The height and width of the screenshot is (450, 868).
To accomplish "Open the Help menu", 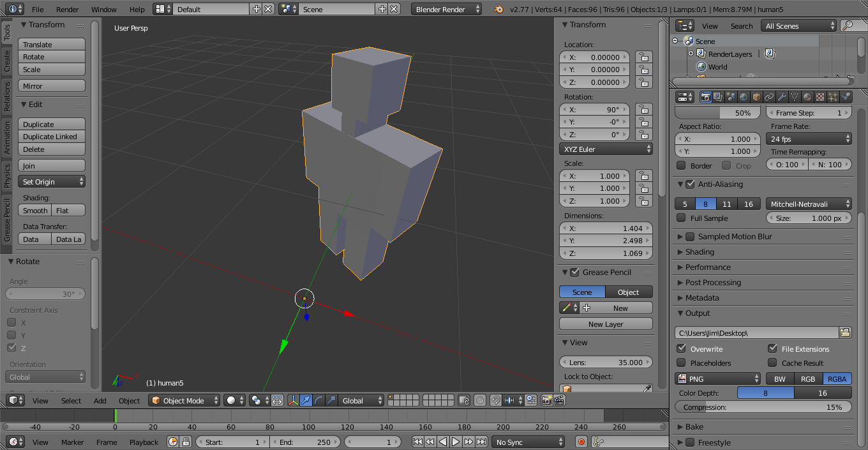I will click(137, 10).
